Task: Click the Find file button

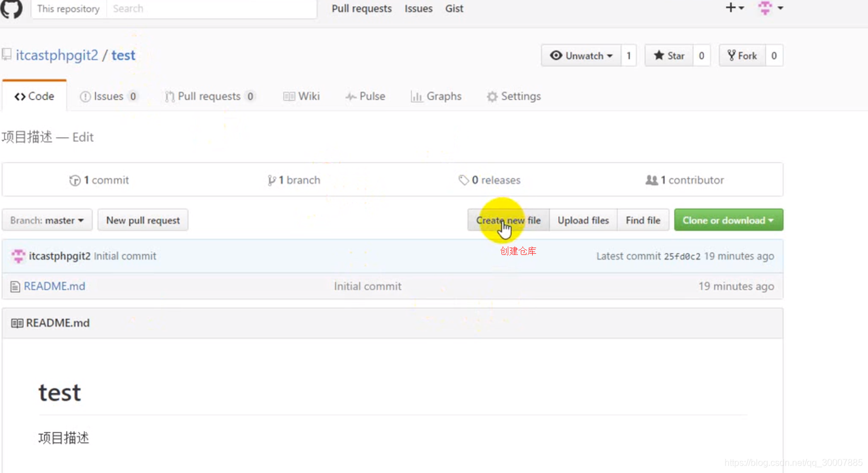Action: pyautogui.click(x=643, y=220)
